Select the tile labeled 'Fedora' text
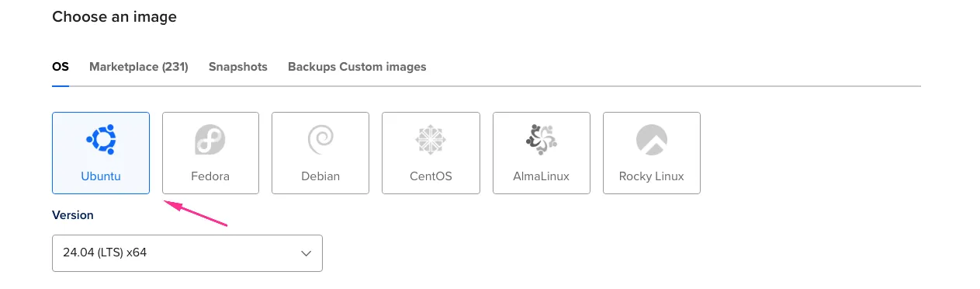980x289 pixels. (x=210, y=176)
